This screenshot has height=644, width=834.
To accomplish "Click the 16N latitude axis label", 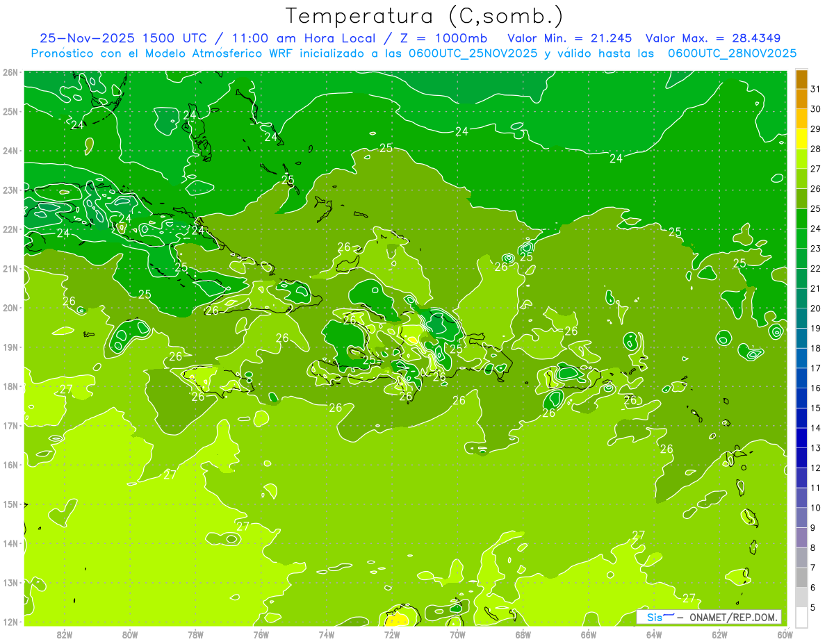I will tap(10, 465).
